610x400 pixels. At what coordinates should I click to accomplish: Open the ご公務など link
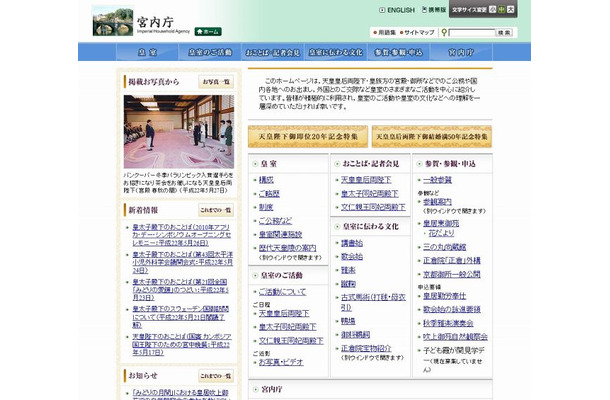(275, 221)
